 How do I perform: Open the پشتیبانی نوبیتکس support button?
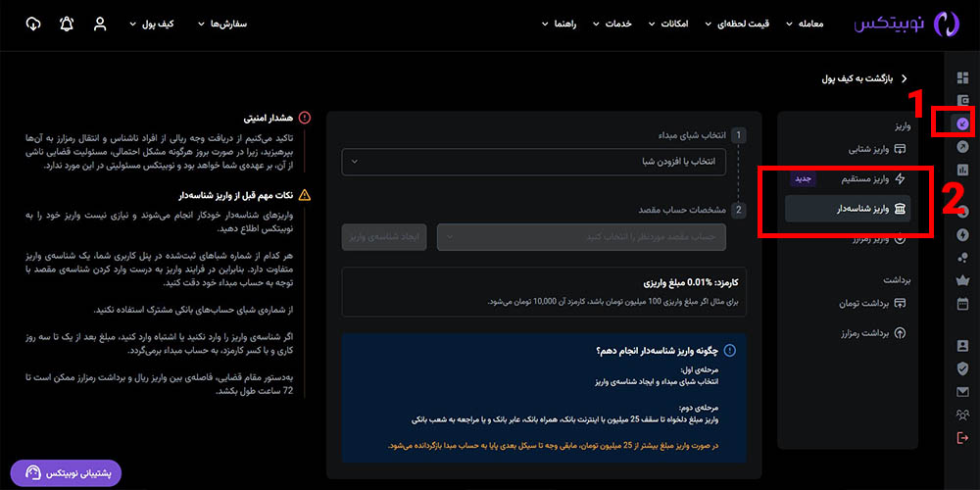click(66, 473)
